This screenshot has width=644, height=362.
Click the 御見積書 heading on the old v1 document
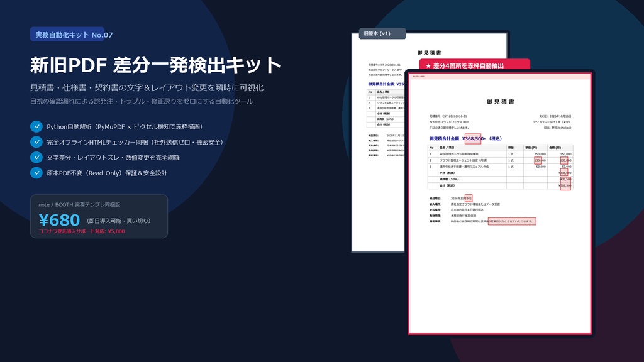point(429,53)
